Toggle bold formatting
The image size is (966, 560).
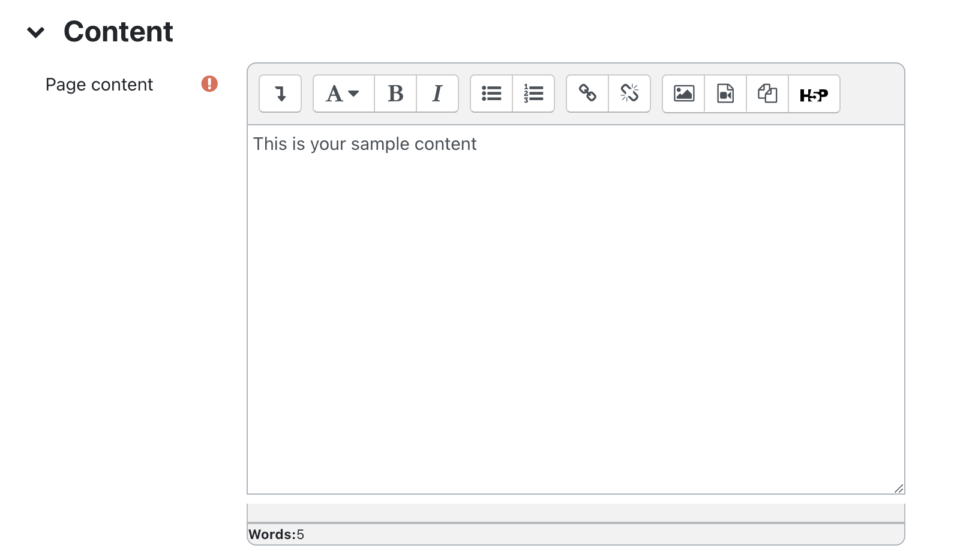coord(395,94)
